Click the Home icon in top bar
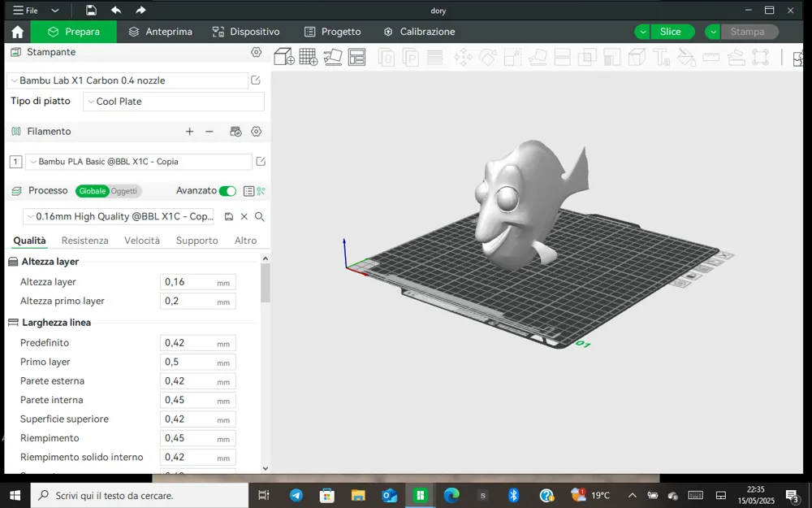 [18, 33]
